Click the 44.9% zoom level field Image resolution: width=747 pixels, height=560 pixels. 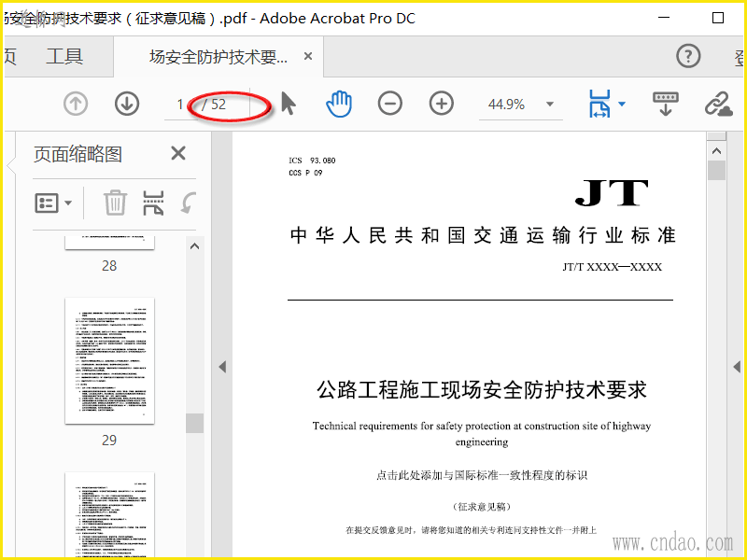point(508,105)
